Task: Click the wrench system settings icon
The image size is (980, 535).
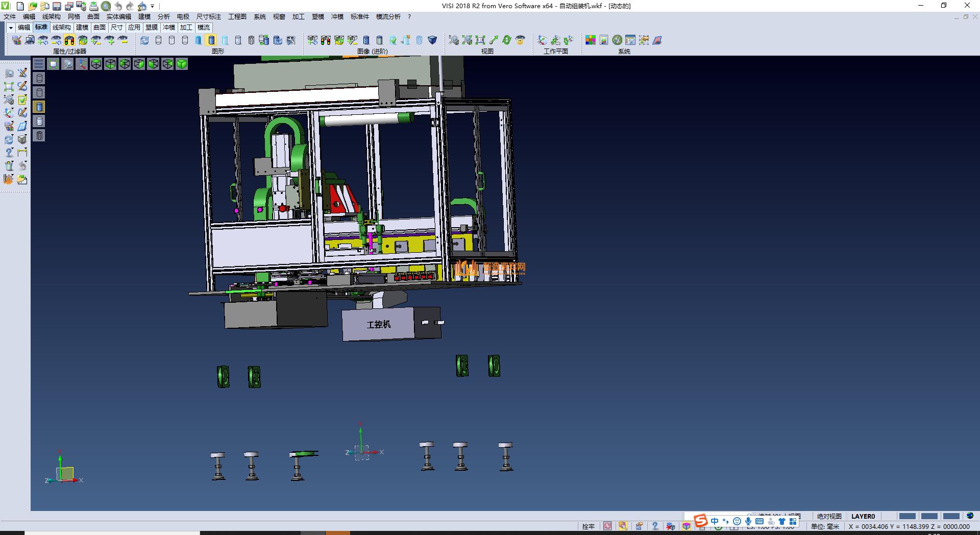Action: (617, 40)
